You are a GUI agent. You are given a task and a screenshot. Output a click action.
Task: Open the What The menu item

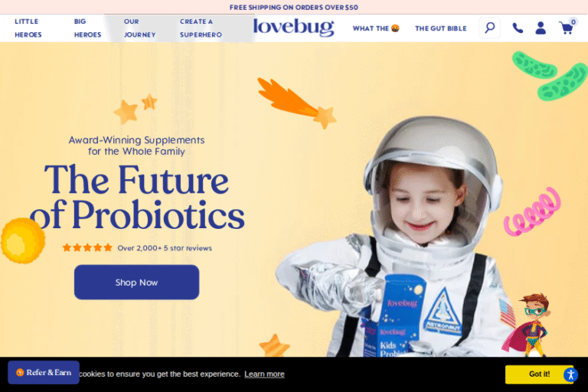tap(376, 28)
